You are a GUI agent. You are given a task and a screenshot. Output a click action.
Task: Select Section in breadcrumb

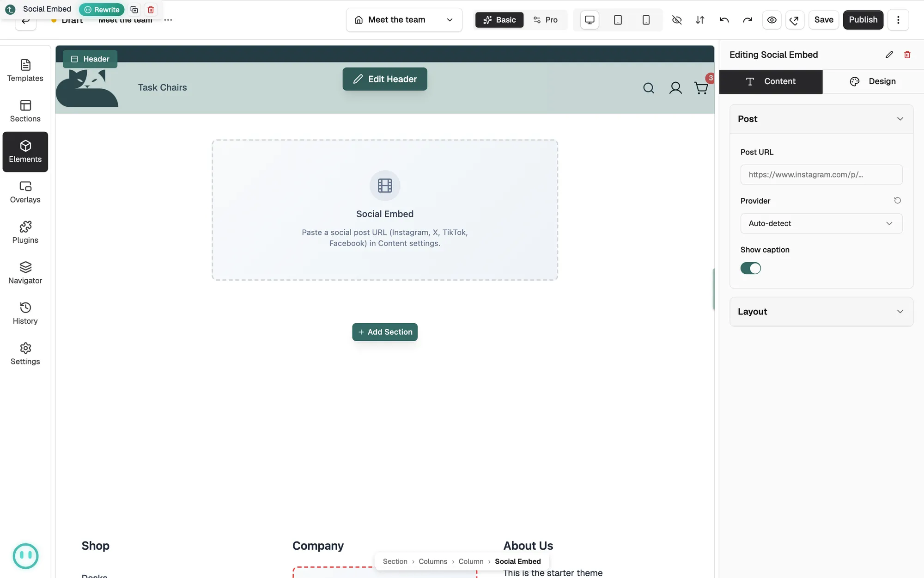[x=395, y=561]
